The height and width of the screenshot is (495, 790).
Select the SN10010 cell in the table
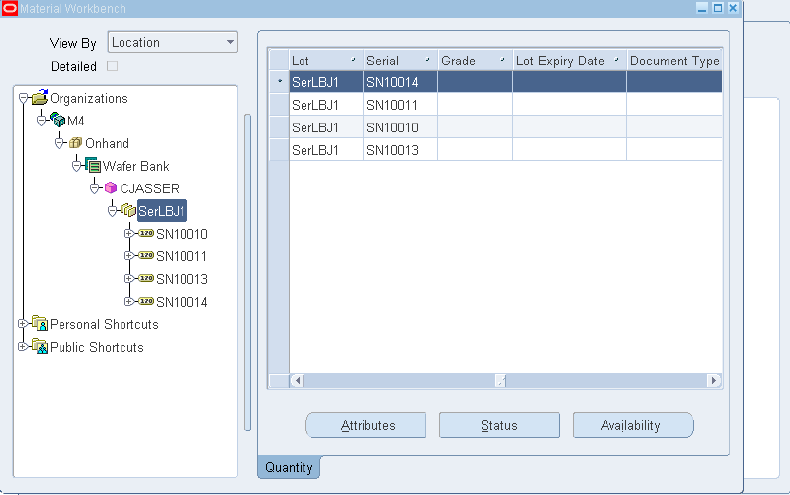(x=400, y=128)
